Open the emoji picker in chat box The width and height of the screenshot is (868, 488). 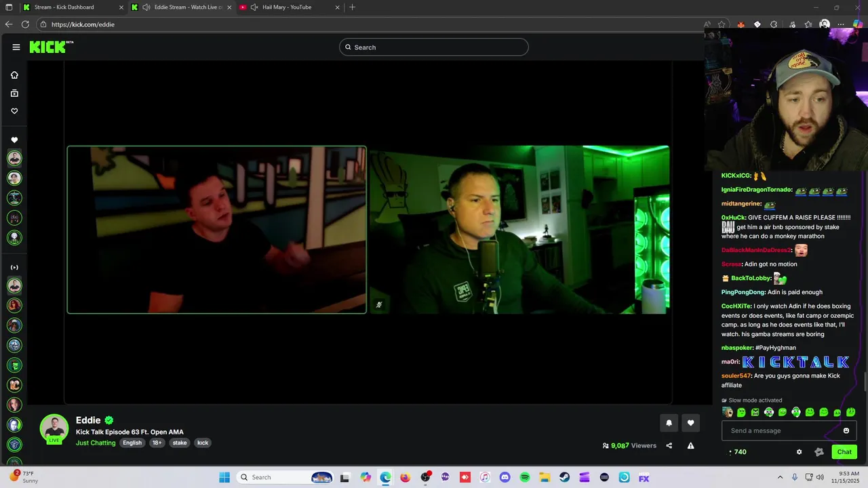(x=846, y=430)
